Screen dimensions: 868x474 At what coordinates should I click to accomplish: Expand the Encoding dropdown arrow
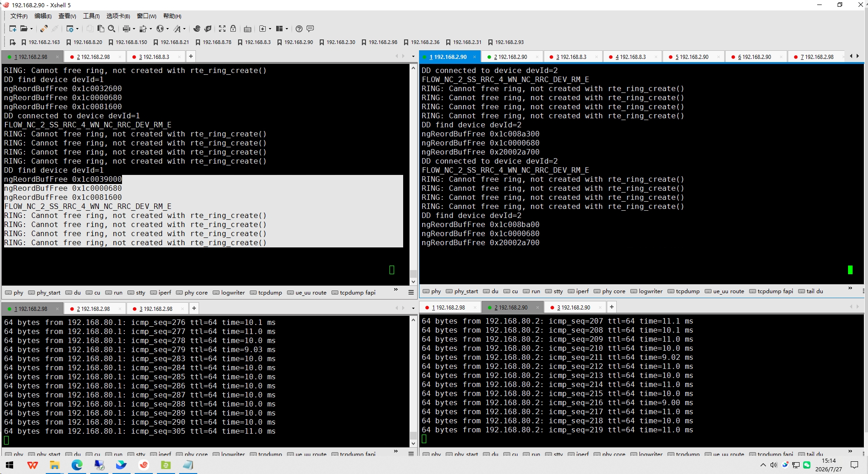point(167,29)
